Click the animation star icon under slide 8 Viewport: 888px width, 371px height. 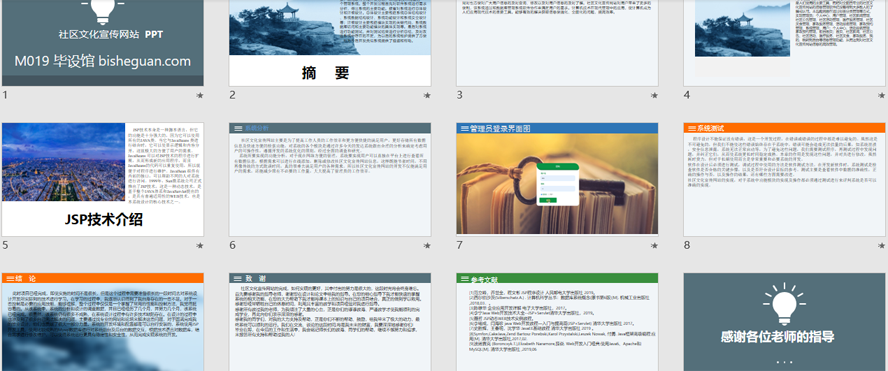click(882, 246)
